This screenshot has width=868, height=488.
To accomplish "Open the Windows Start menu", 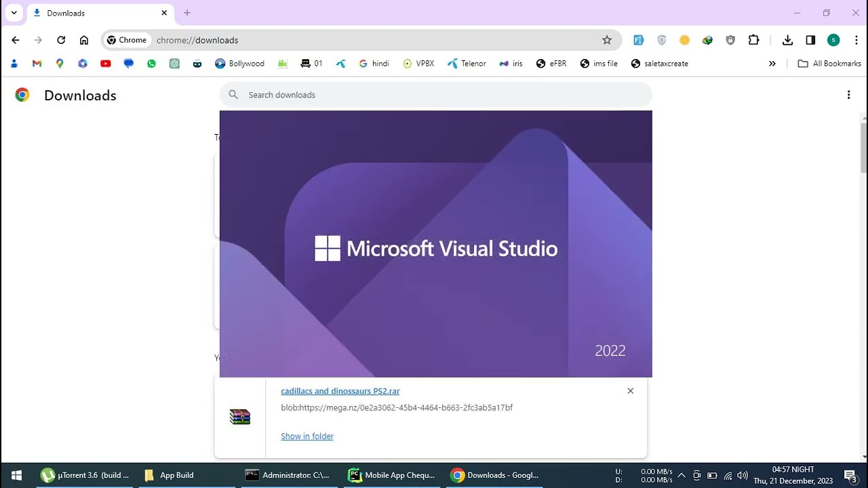I will tap(16, 475).
